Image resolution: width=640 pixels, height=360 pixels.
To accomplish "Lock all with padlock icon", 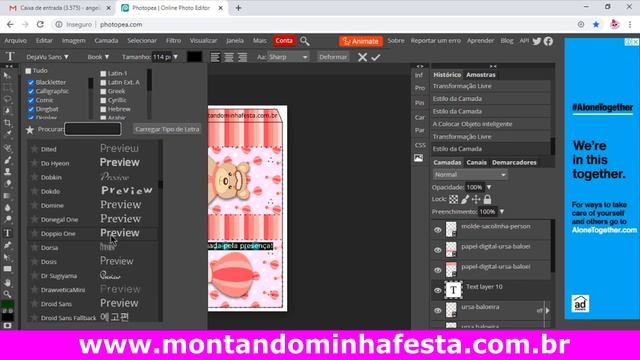I will click(487, 199).
